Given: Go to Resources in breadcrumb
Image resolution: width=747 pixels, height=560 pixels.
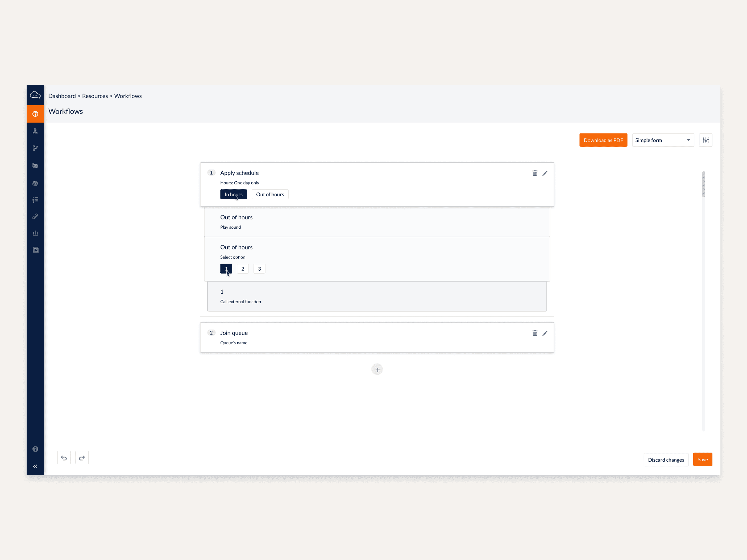Looking at the screenshot, I should click(x=95, y=96).
